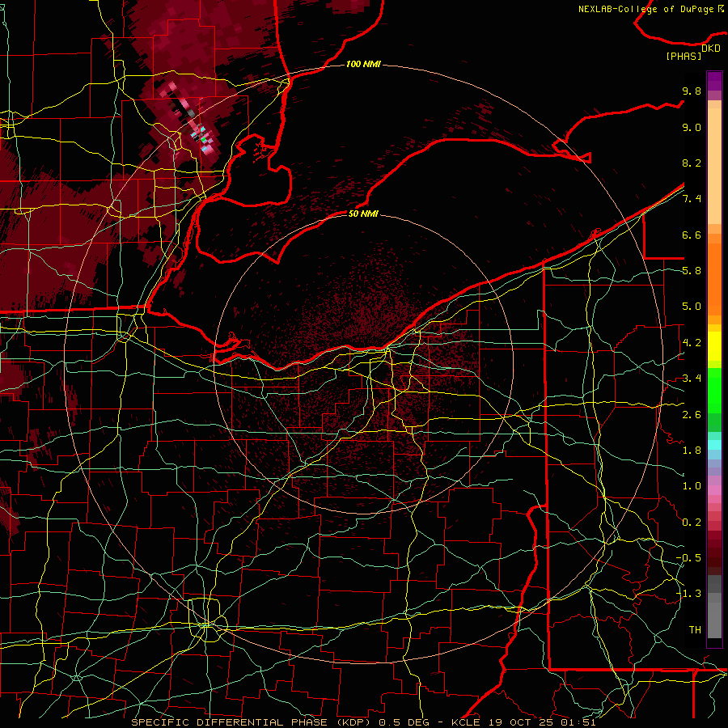Click the 8.2 value on color scale
728x728 pixels.
tap(692, 163)
